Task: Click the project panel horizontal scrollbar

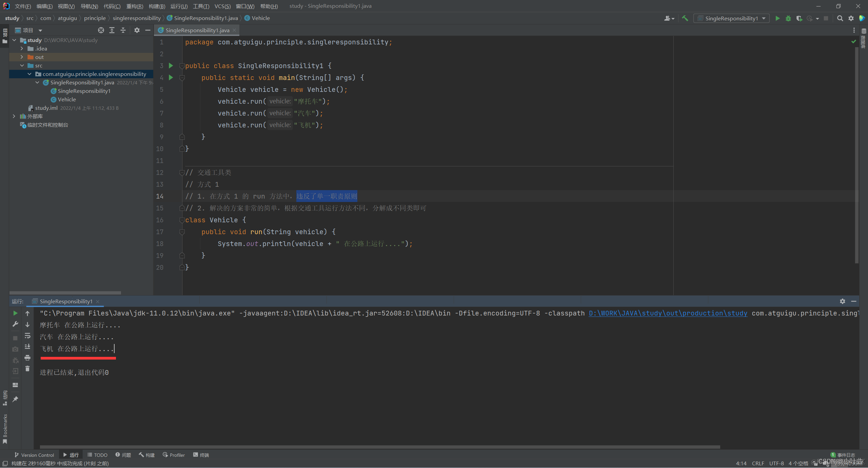Action: click(x=65, y=292)
